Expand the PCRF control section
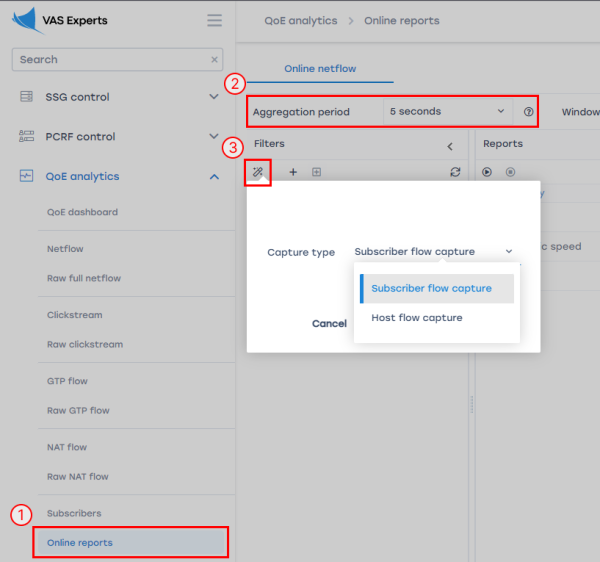Viewport: 600px width, 562px height. point(213,137)
